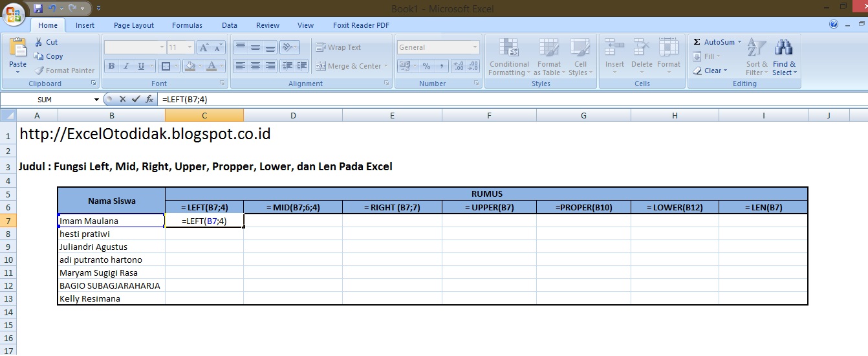Open Clipboard dialog launcher
Screen dimensions: 868x356
[x=94, y=83]
